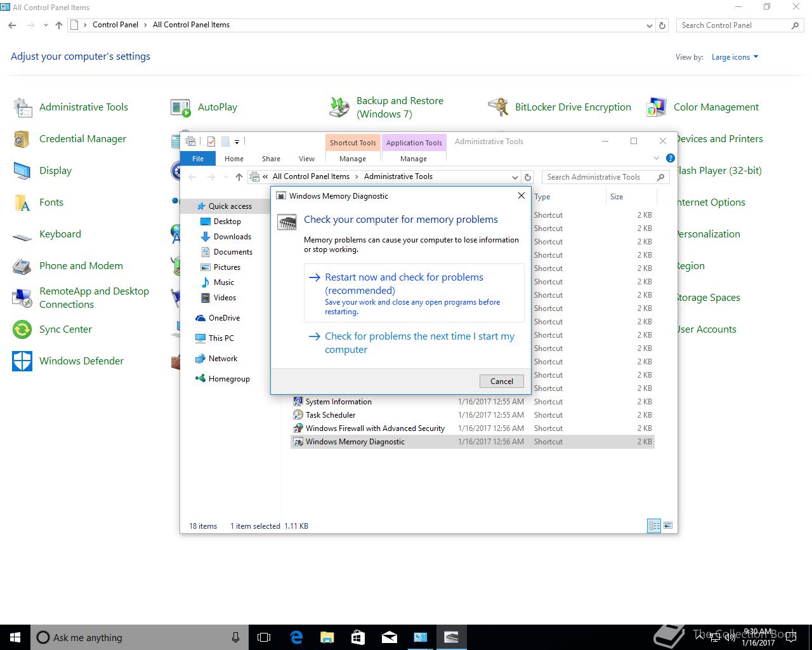Image resolution: width=812 pixels, height=650 pixels.
Task: Open Credential Manager icon
Action: pos(22,139)
